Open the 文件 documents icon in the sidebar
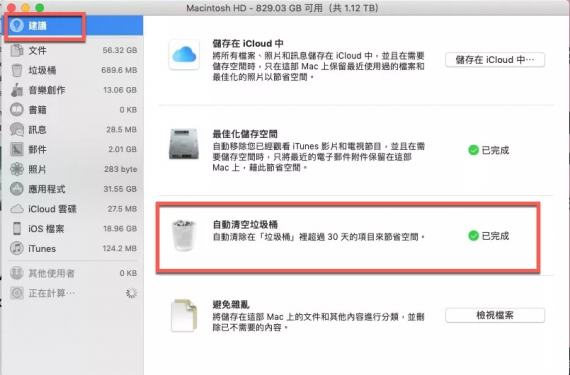Viewport: 570px width, 375px height. coord(17,50)
